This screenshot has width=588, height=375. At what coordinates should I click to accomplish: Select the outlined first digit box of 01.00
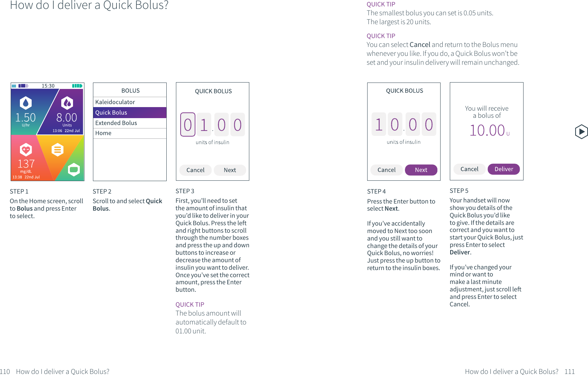[188, 125]
